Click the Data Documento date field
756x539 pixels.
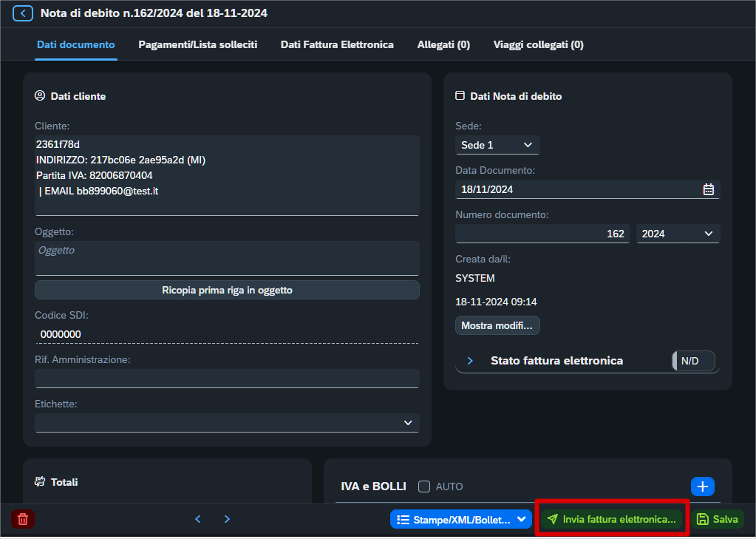(588, 189)
